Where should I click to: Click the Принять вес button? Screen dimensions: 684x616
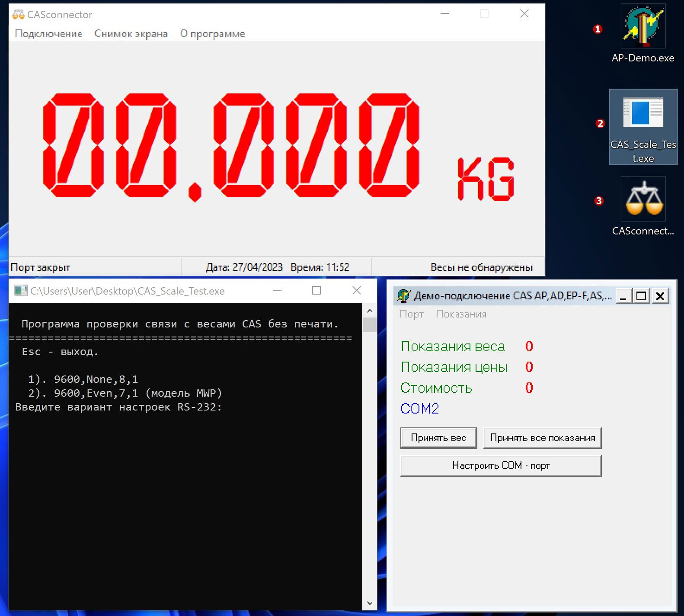pos(438,438)
